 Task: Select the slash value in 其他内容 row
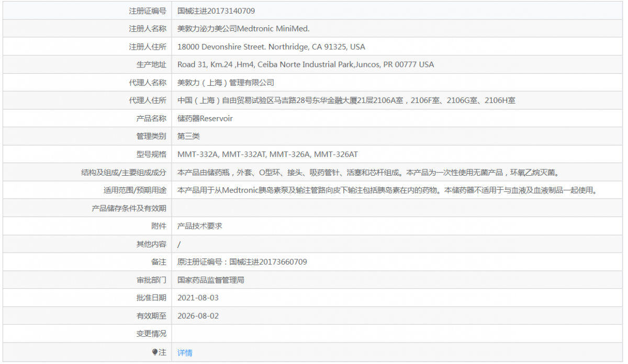pyautogui.click(x=179, y=244)
